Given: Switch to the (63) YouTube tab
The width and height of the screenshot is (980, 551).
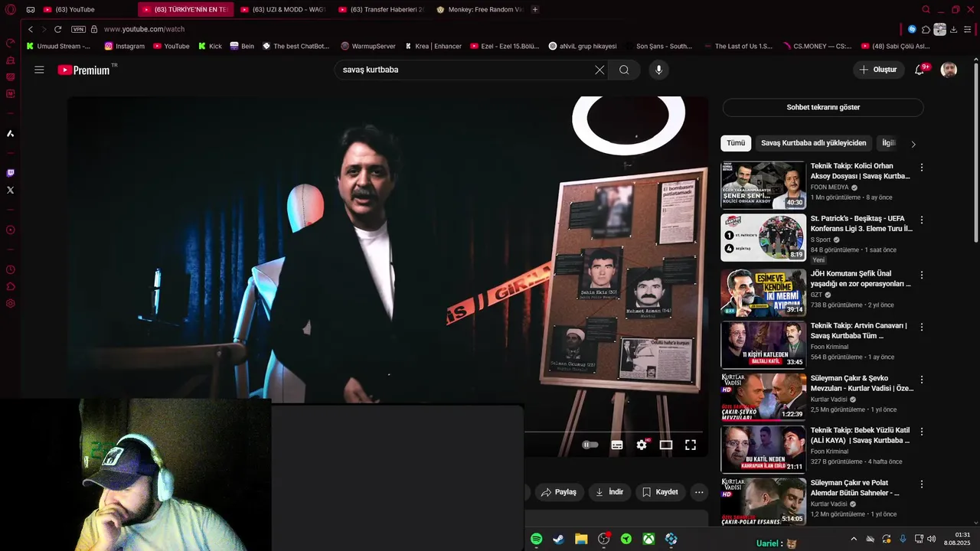Looking at the screenshot, I should [x=75, y=10].
